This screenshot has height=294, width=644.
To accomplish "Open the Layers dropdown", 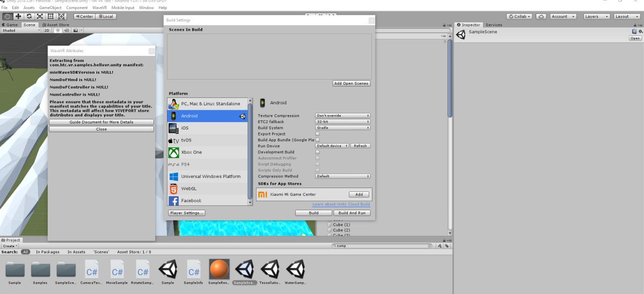I will pos(596,16).
